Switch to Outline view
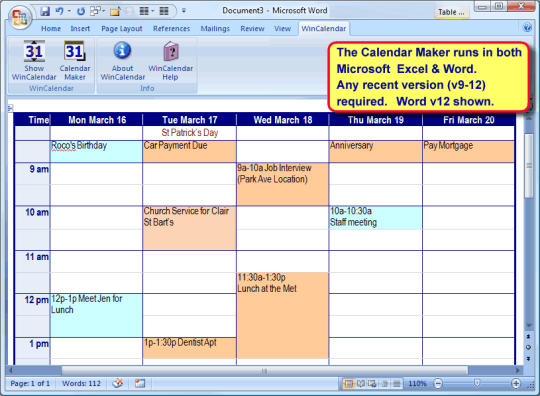Screen dimensions: 540x396 point(385,383)
